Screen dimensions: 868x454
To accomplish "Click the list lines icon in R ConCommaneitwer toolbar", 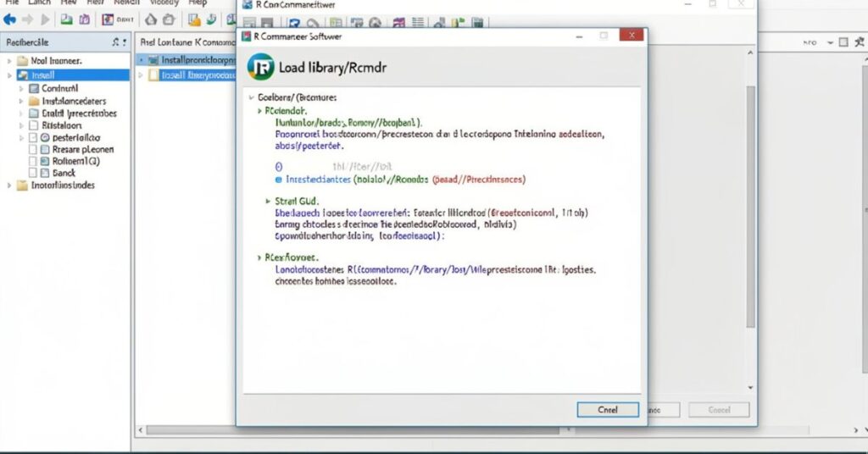I will (x=418, y=23).
